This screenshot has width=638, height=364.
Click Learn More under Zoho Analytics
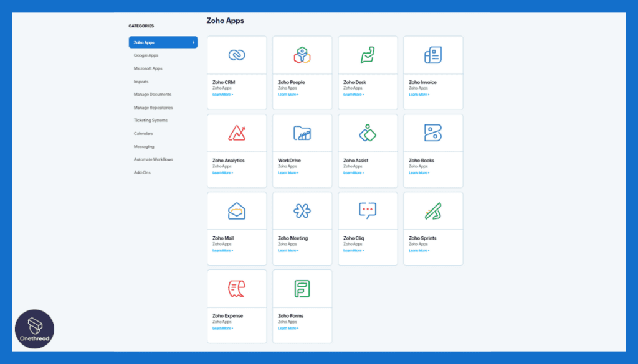(222, 172)
